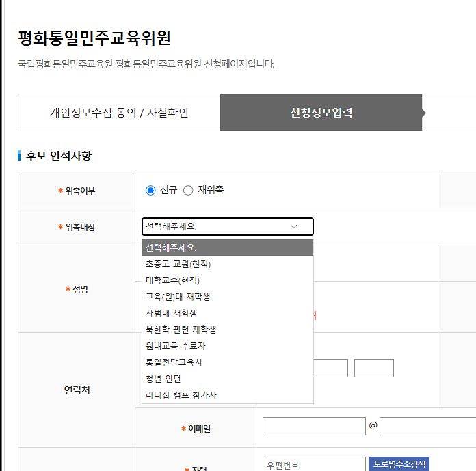Image resolution: width=476 pixels, height=471 pixels.
Task: Click the dropdown chevron arrow in 위촉대상
Action: (293, 226)
